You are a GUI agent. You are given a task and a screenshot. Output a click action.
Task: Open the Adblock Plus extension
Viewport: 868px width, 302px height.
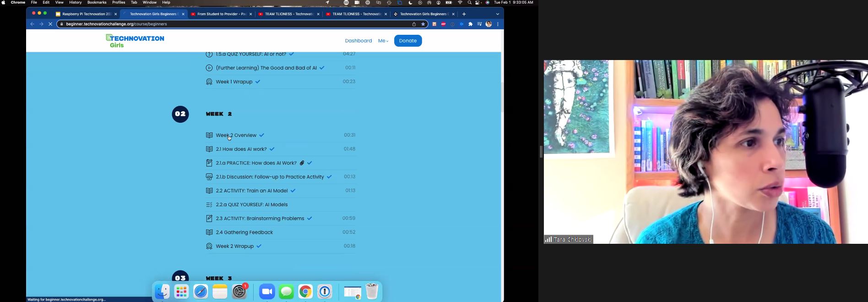tap(443, 24)
